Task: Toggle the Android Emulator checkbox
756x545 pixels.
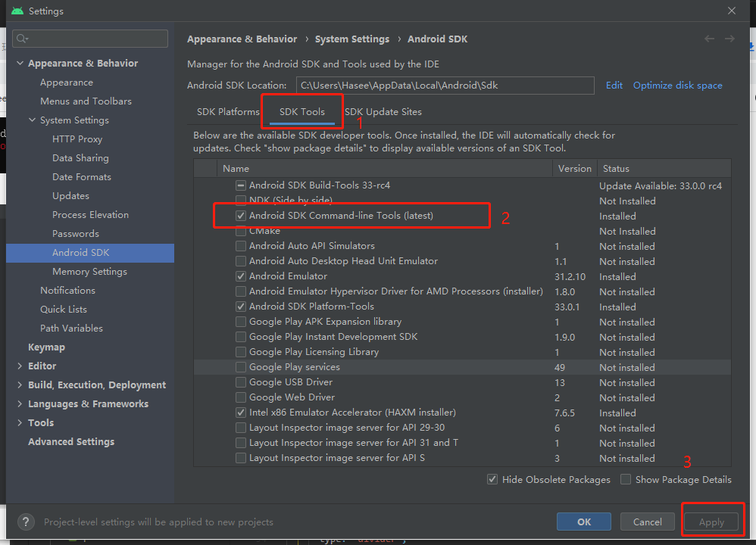Action: click(241, 276)
